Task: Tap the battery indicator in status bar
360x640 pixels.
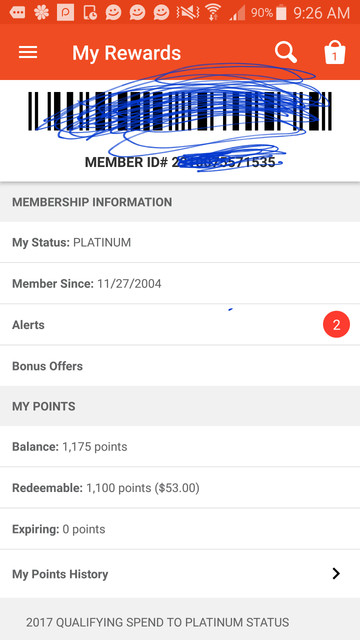Action: pos(281,13)
